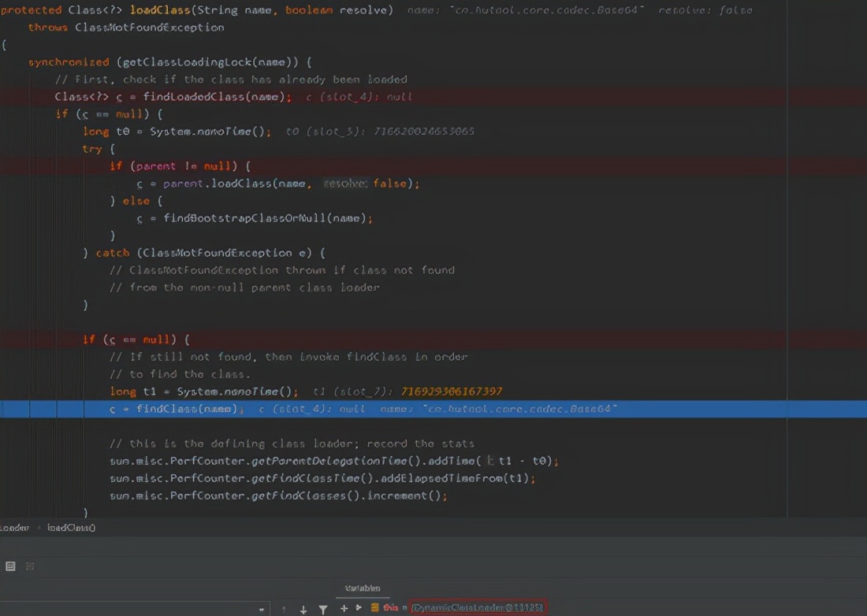
Task: Click the 'resolve:' parameter hint
Action: click(345, 184)
